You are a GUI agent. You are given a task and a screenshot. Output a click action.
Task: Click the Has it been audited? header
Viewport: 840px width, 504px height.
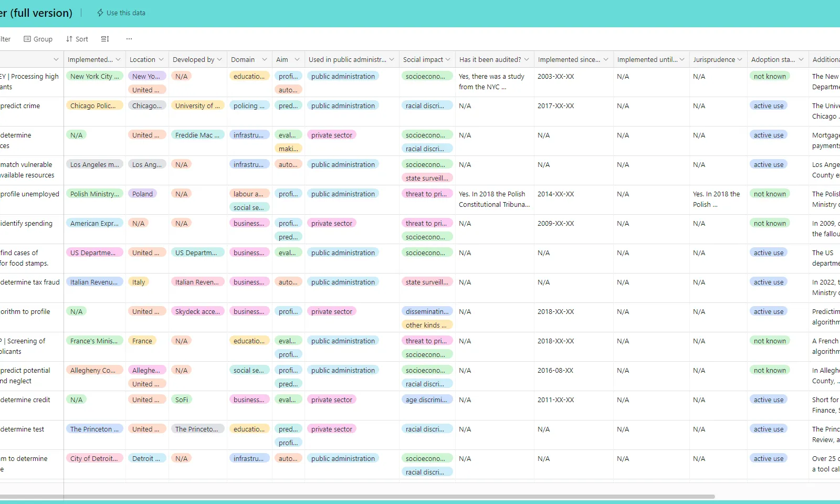(x=490, y=60)
